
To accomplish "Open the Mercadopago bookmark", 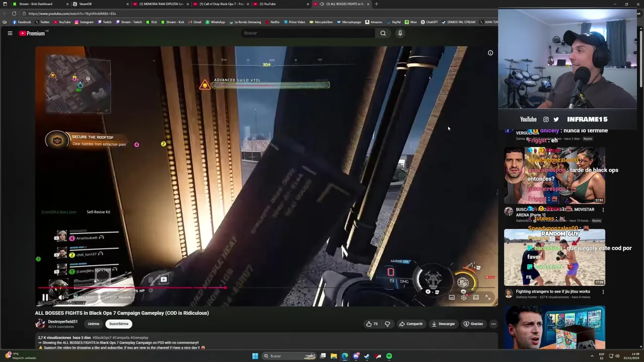I will coord(349,22).
